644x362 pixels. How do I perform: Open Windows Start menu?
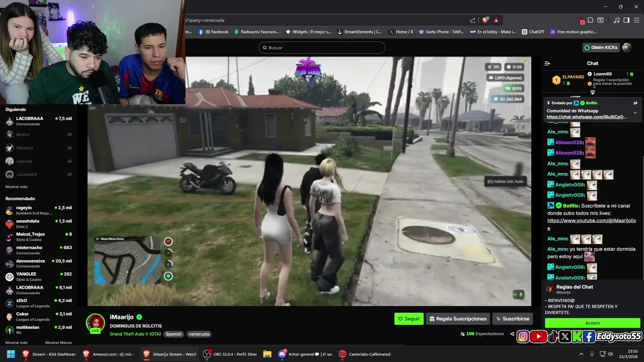11,354
